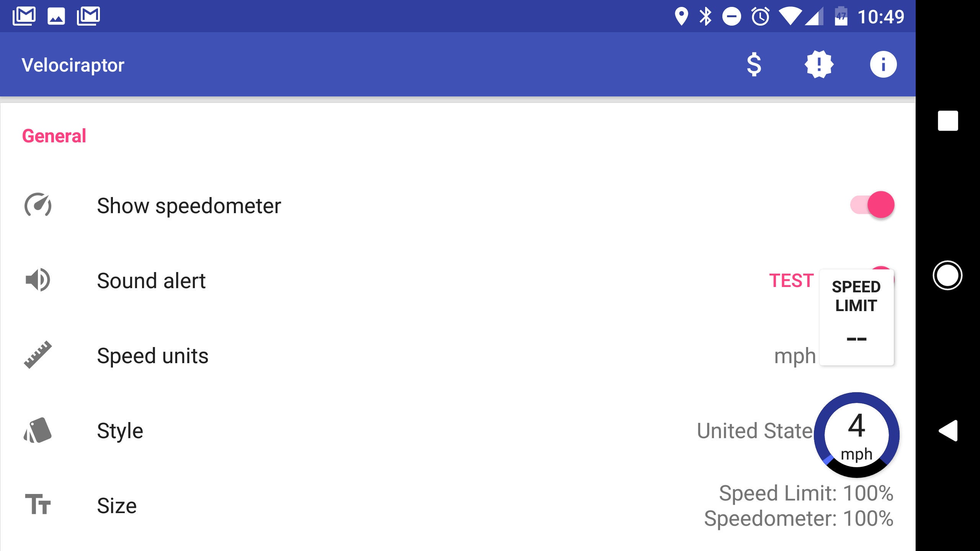Open the info icon in toolbar

[883, 64]
